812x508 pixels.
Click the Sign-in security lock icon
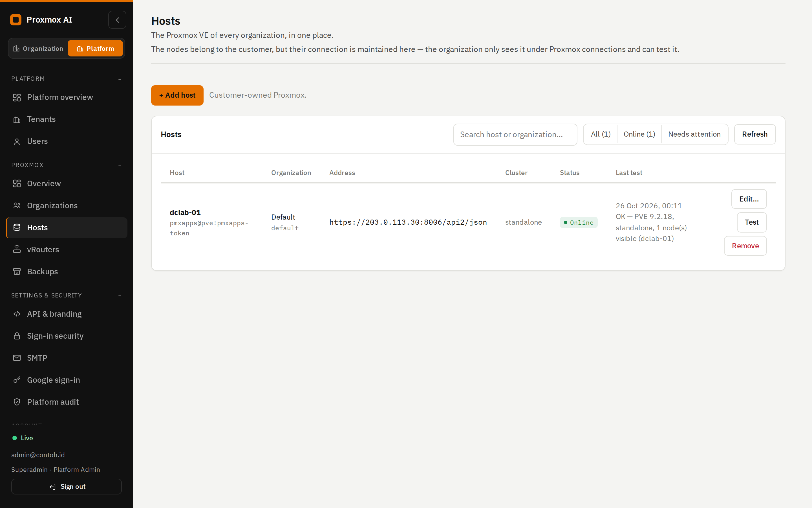click(x=17, y=336)
